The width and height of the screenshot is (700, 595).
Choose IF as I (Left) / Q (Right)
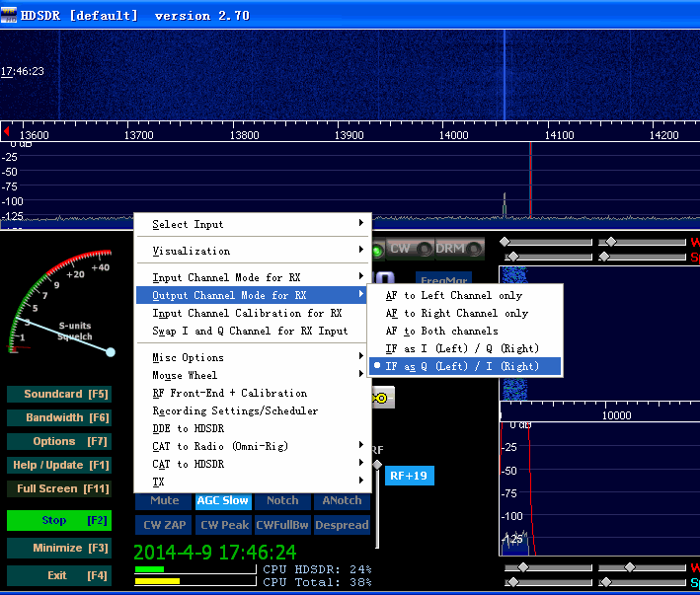(465, 348)
